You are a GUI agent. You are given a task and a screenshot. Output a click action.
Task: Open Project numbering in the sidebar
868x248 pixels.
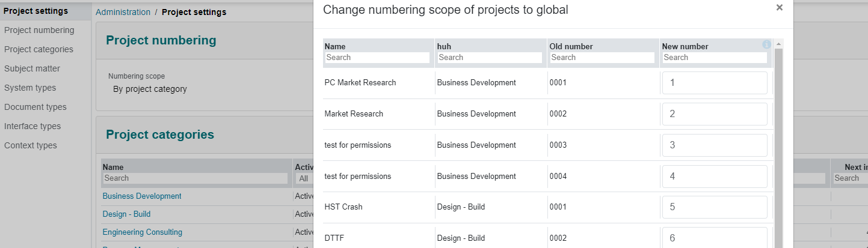pyautogui.click(x=39, y=30)
